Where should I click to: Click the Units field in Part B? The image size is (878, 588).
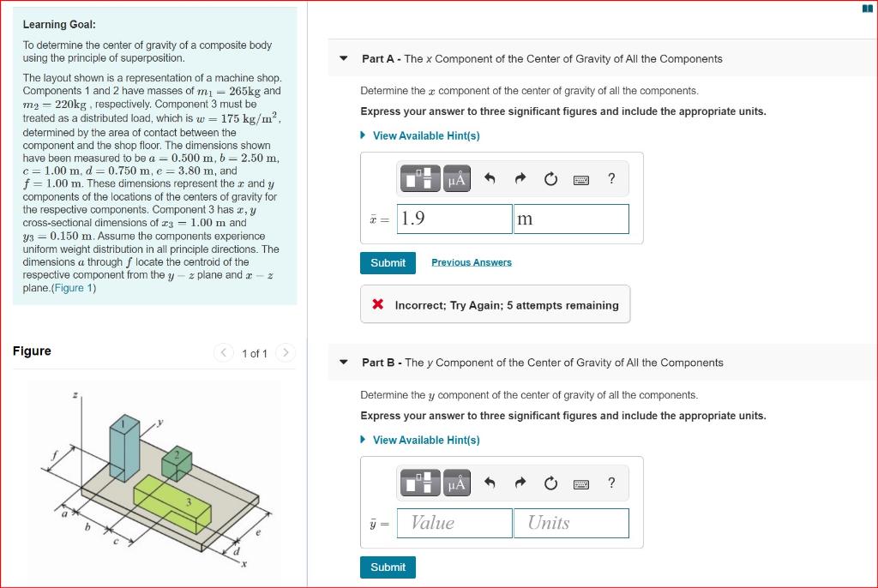click(x=570, y=523)
